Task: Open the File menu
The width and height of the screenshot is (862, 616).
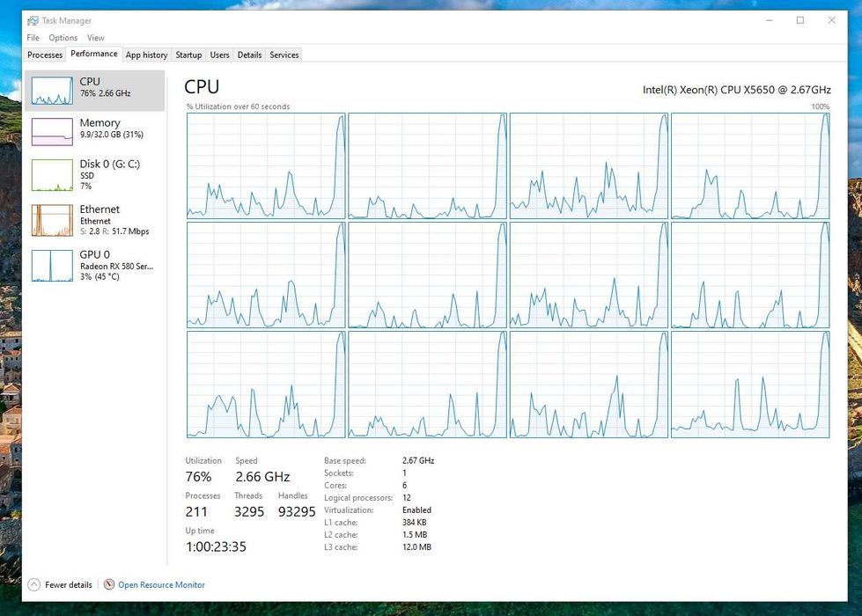Action: coord(33,38)
